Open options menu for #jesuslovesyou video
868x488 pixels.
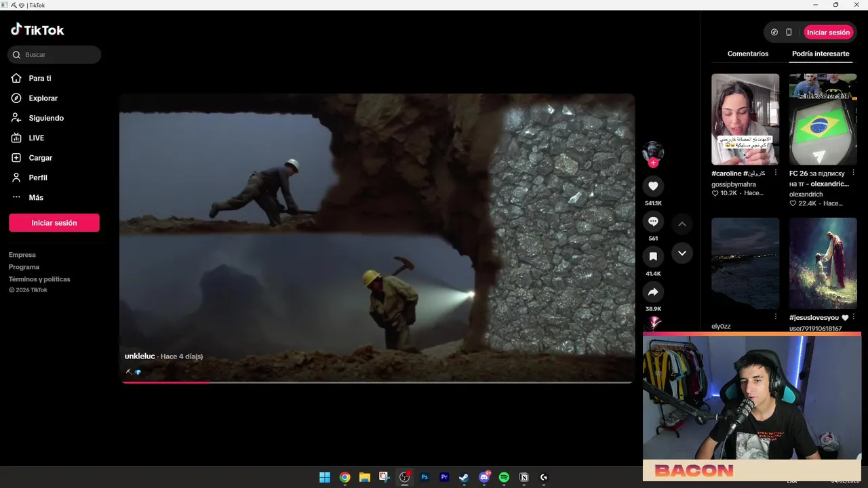(854, 317)
